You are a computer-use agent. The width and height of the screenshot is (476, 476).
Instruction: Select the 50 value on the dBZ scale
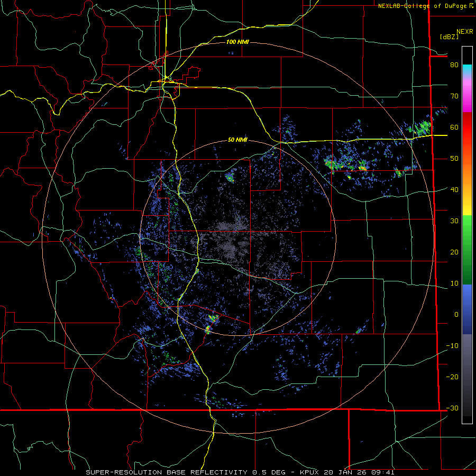click(x=454, y=159)
